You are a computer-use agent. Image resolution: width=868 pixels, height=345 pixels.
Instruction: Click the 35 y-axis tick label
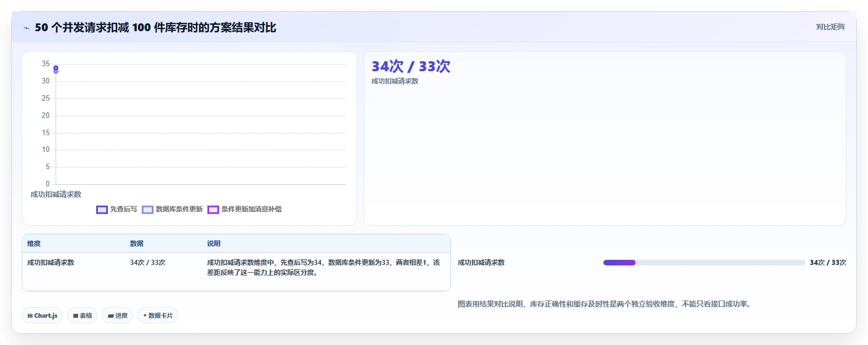46,64
